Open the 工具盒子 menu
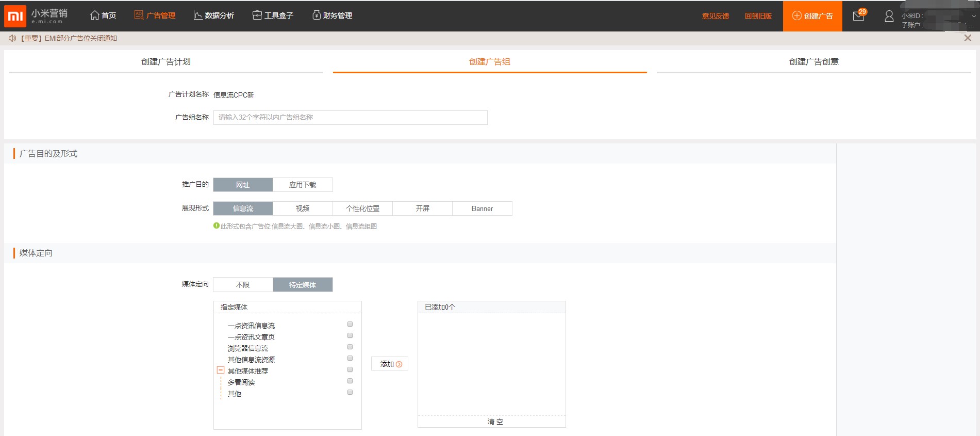Viewport: 980px width, 436px height. pos(273,15)
